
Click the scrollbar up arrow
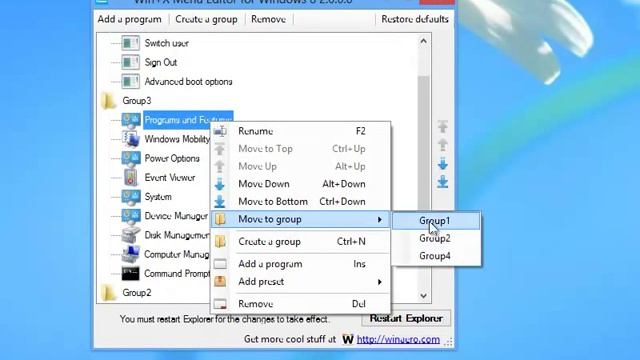(x=423, y=41)
